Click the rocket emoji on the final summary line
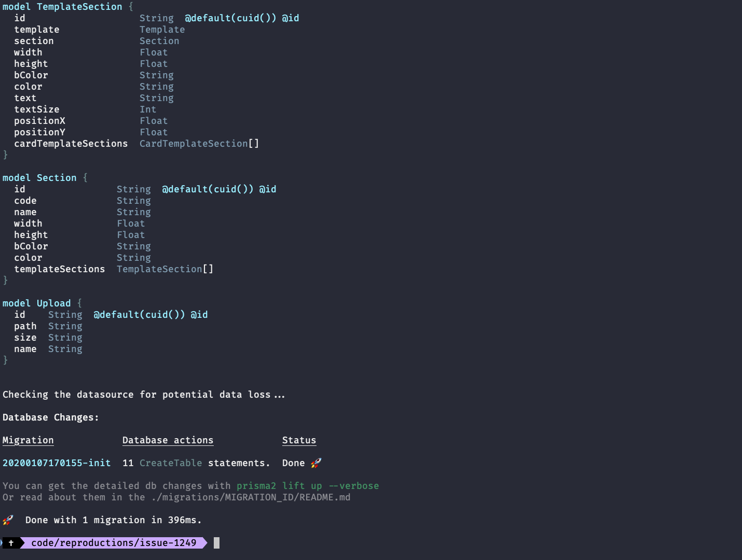The height and width of the screenshot is (560, 742). 8,520
